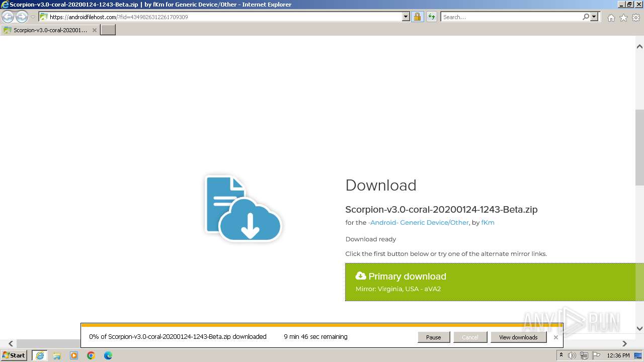Image resolution: width=644 pixels, height=362 pixels.
Task: Open the volume speaker tray icon
Action: 572,355
